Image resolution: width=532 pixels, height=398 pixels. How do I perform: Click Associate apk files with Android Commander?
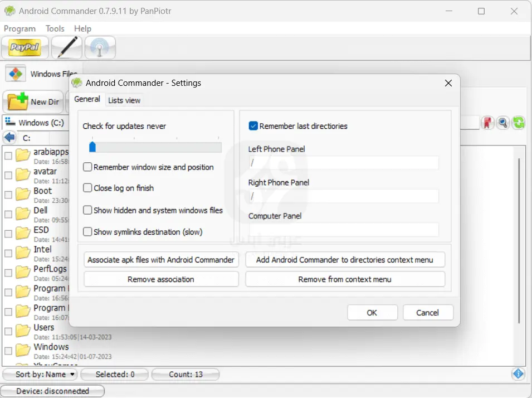(x=160, y=259)
